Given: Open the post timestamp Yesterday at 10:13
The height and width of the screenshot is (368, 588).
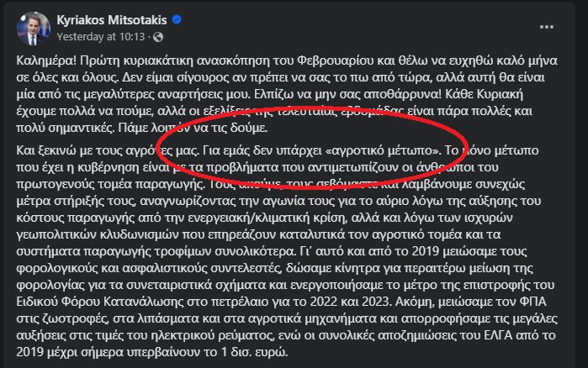Looking at the screenshot, I should [x=101, y=37].
